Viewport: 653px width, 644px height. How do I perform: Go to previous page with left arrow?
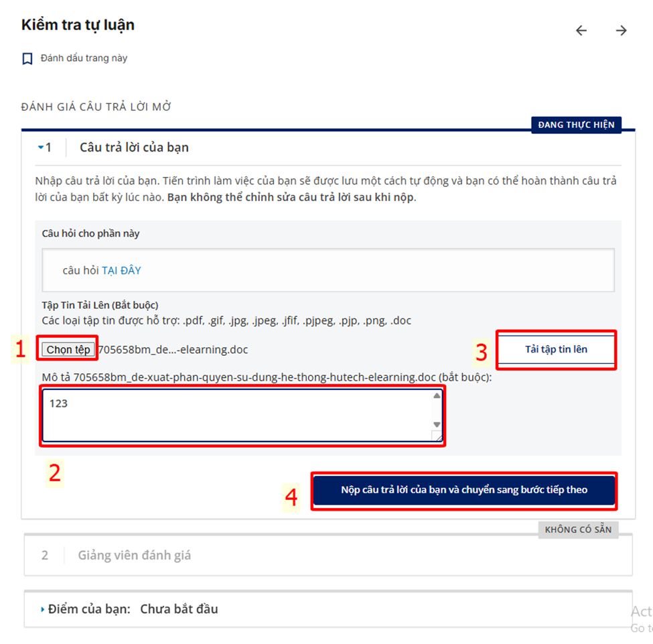coord(581,30)
